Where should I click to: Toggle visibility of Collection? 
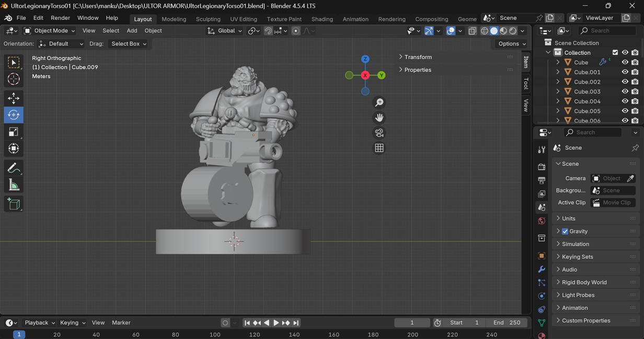click(x=625, y=52)
